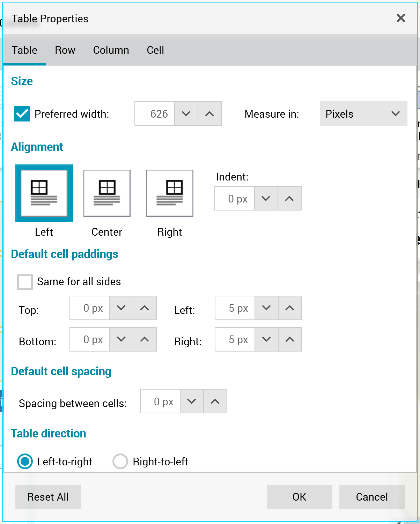
Task: Select Left-to-right table direction
Action: pos(25,461)
